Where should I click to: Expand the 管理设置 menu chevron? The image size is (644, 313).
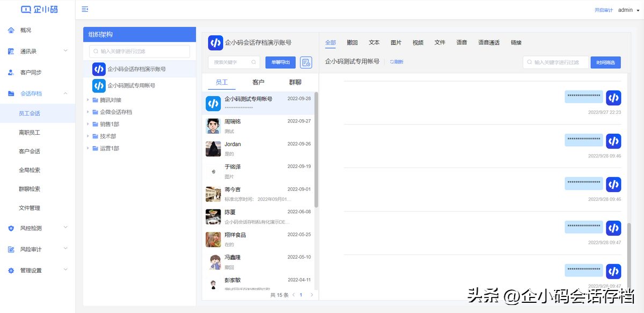[65, 270]
